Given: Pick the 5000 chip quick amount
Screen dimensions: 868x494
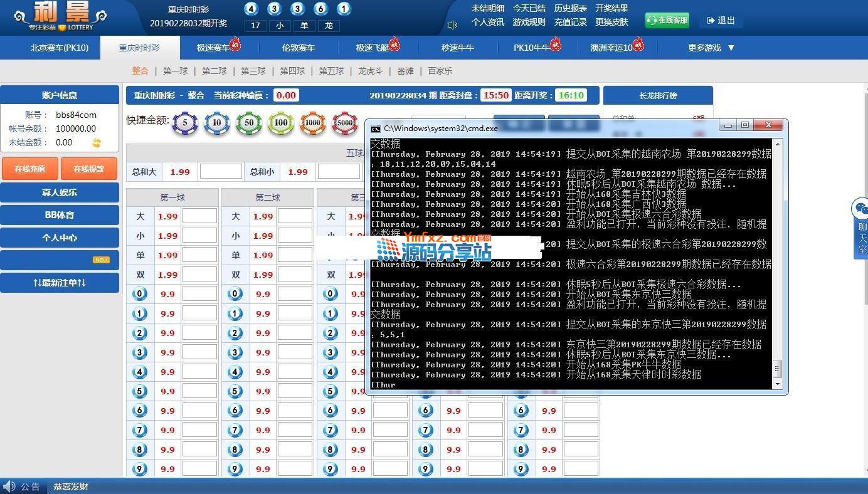Looking at the screenshot, I should coord(345,123).
